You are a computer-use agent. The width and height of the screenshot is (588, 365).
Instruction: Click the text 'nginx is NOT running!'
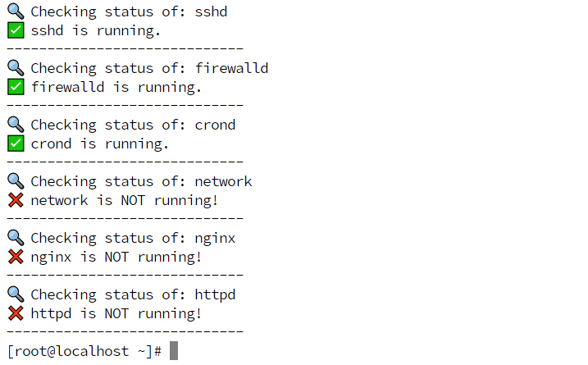pos(116,257)
